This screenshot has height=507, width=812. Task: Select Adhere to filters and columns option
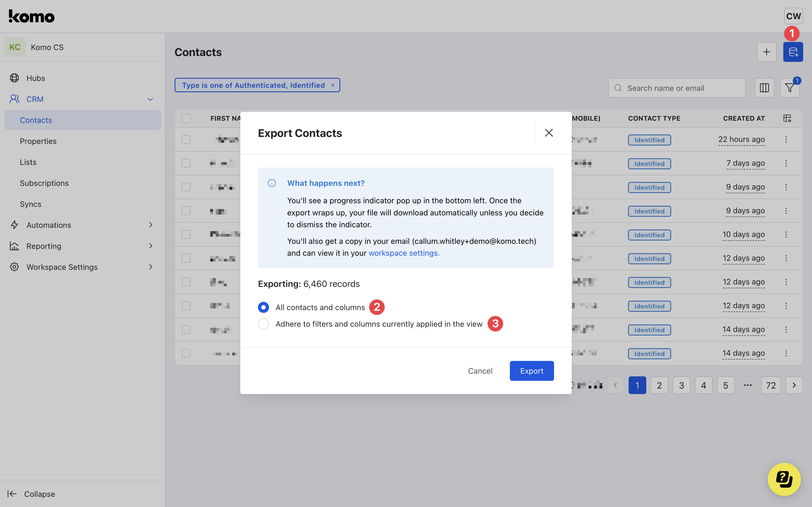pos(263,324)
